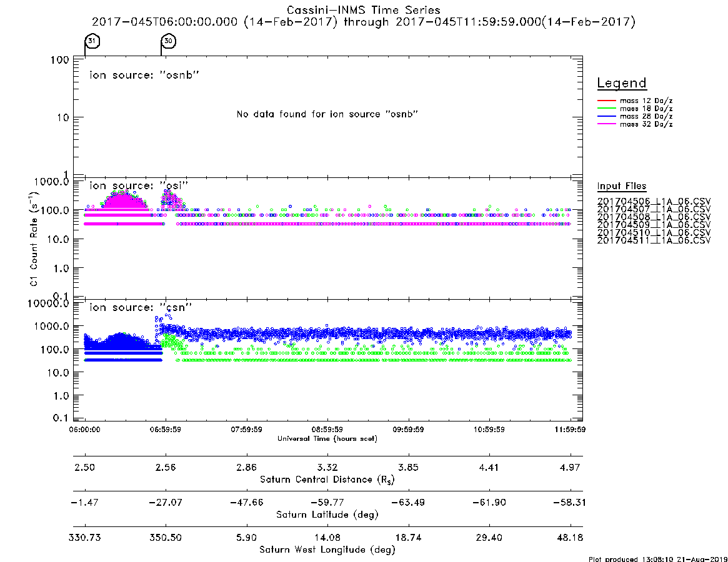The image size is (728, 562).
Task: Click the ion source "osi" panel label
Action: (139, 185)
